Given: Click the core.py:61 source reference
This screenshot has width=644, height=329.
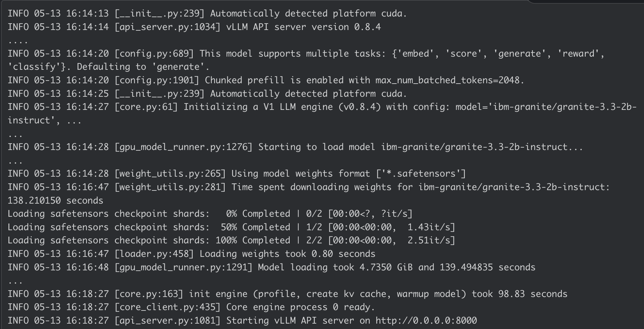Looking at the screenshot, I should point(146,107).
